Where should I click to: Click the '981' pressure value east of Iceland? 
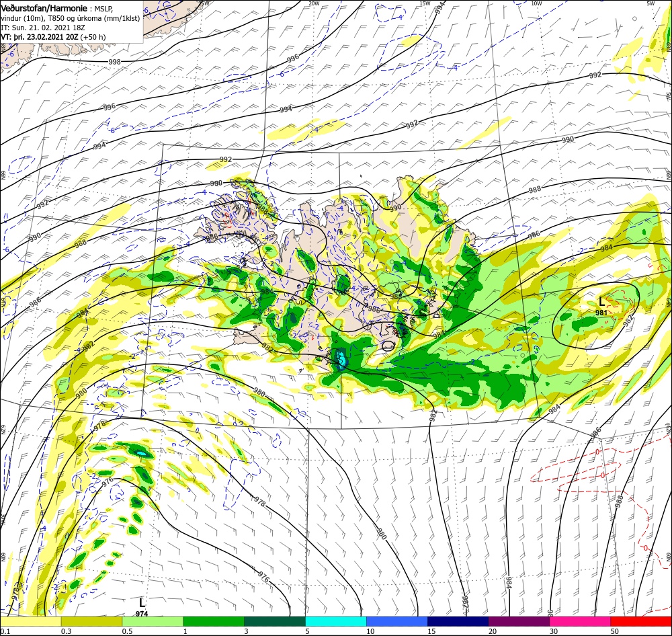coord(601,313)
